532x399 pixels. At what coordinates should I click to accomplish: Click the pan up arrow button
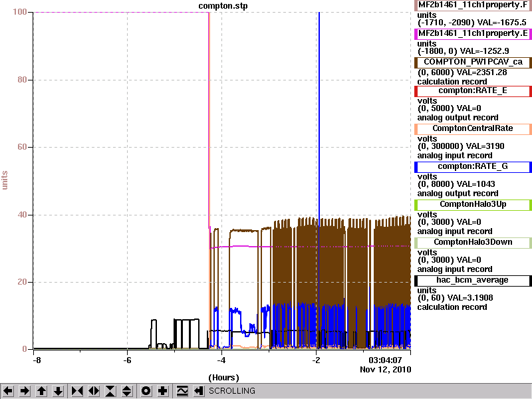pyautogui.click(x=41, y=391)
